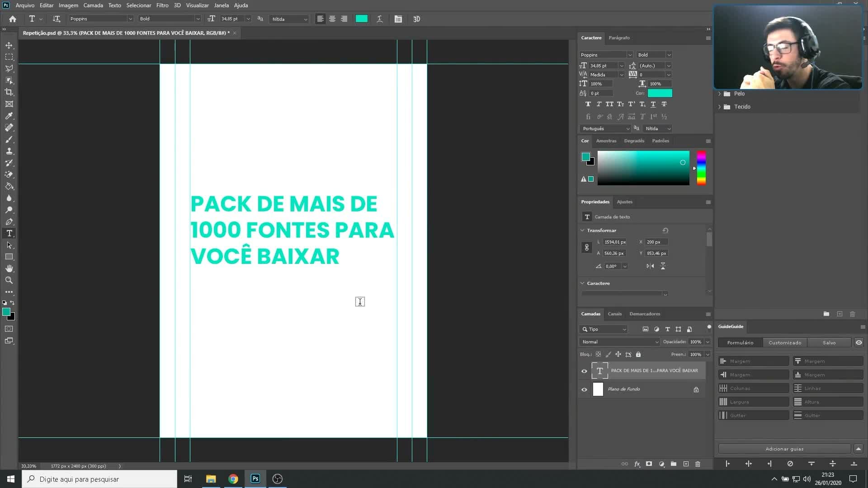
Task: Switch to the Parágrafo tab
Action: click(x=619, y=38)
